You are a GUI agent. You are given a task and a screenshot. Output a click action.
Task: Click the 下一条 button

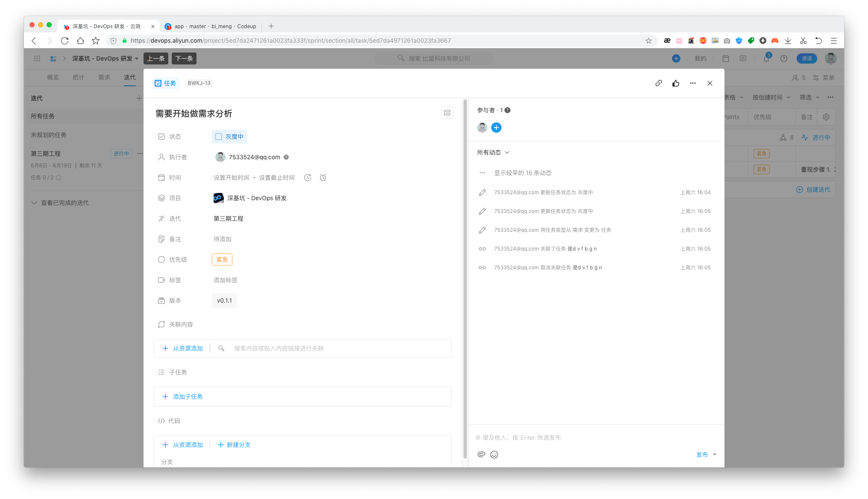click(184, 58)
